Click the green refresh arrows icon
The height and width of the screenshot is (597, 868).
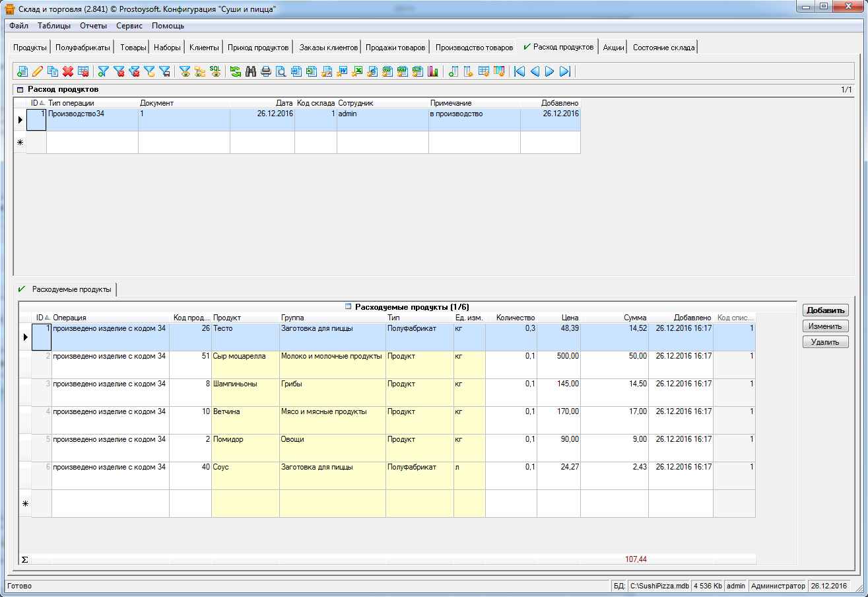[x=235, y=71]
